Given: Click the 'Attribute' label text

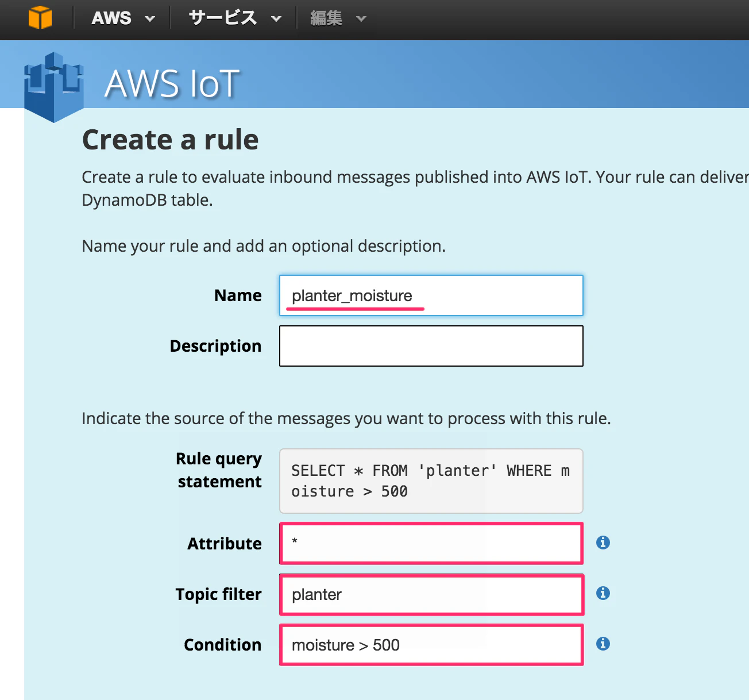Looking at the screenshot, I should pyautogui.click(x=225, y=544).
